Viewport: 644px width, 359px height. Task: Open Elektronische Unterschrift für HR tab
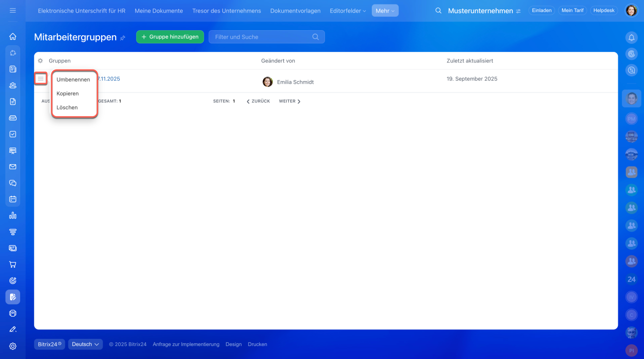point(82,11)
